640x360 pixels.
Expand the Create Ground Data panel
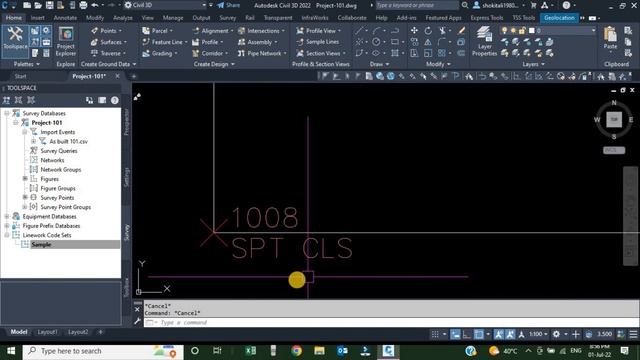pyautogui.click(x=108, y=64)
